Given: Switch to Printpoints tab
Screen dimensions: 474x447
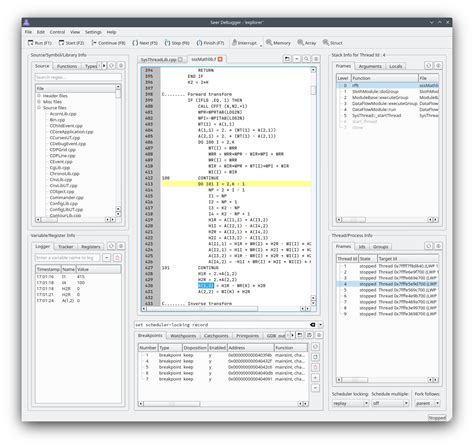Looking at the screenshot, I should [247, 336].
